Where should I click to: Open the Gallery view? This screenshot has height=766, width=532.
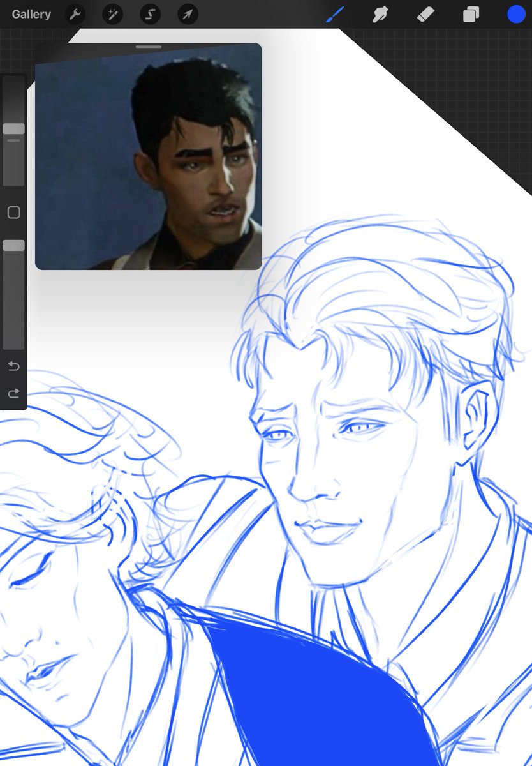tap(31, 14)
